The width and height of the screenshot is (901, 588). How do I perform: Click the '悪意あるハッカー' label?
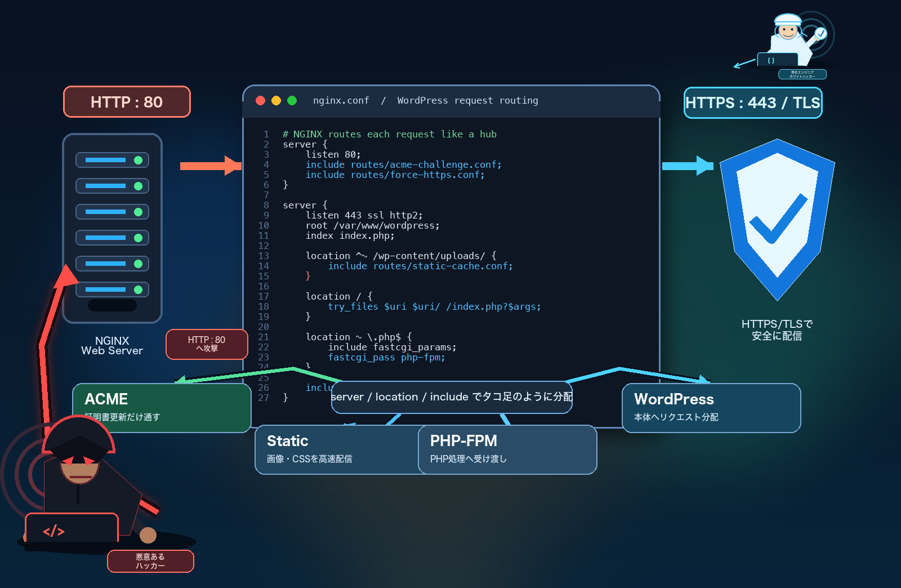[x=150, y=561]
